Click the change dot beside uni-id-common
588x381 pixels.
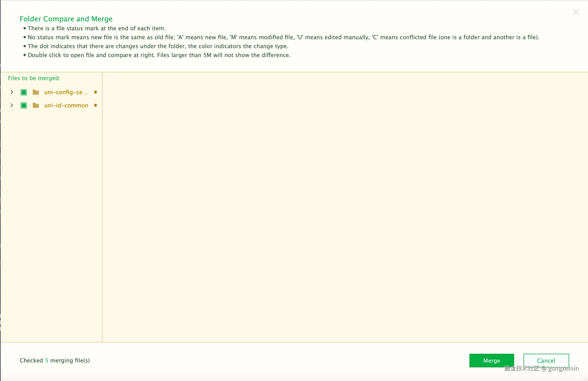tap(96, 105)
